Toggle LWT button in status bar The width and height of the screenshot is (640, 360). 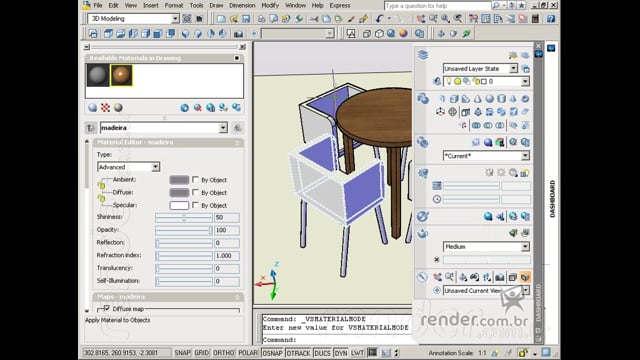click(x=358, y=353)
